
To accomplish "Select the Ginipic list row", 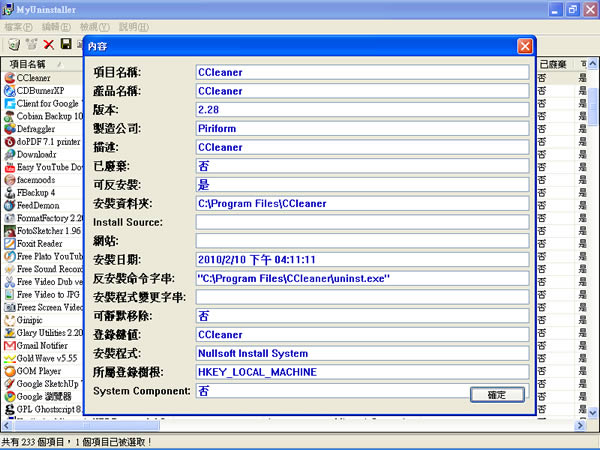I will [x=42, y=320].
